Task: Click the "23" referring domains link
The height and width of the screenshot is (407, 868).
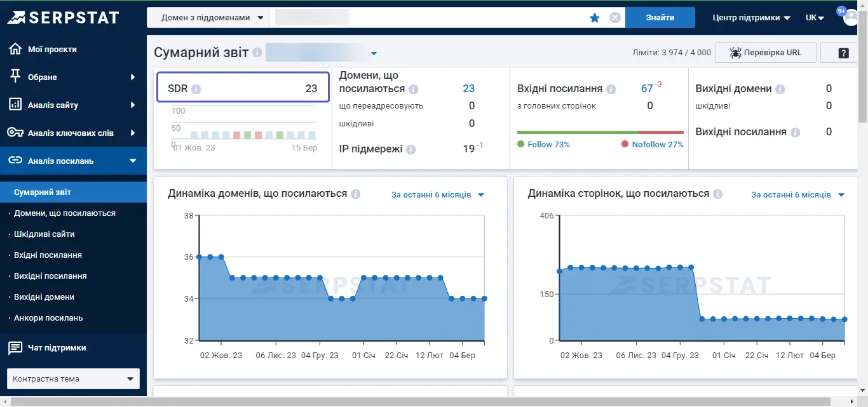Action: click(470, 88)
